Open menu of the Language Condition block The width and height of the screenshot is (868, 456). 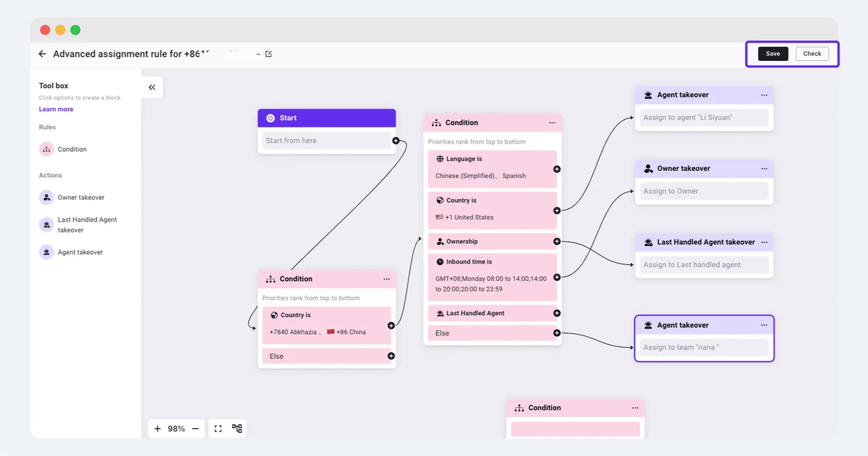(x=552, y=123)
